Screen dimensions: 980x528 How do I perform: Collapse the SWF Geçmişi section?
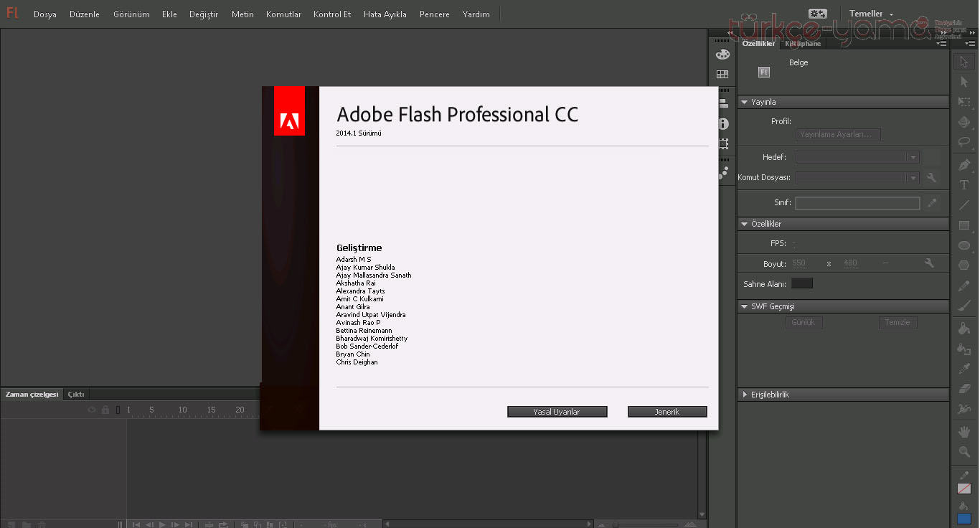(x=745, y=306)
